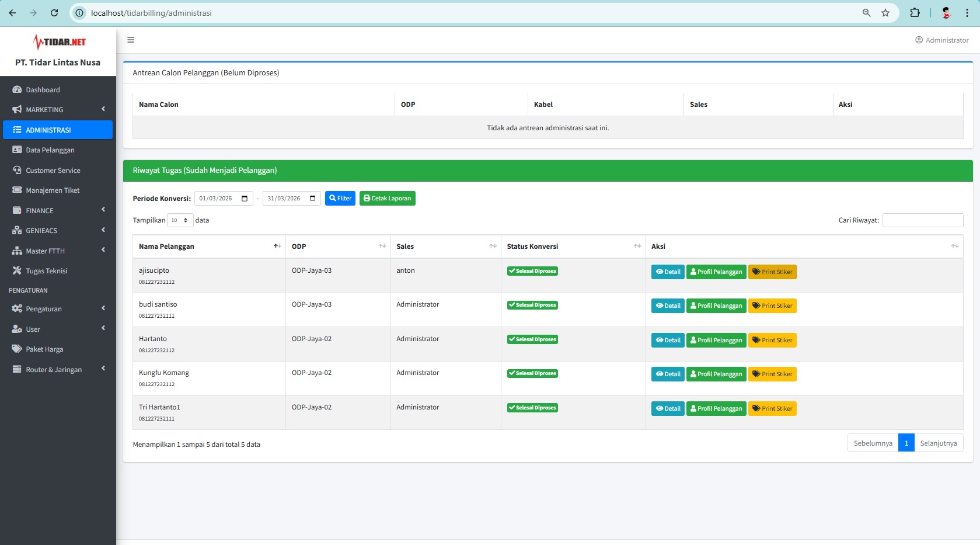
Task: Sort table by Sales column
Action: click(x=445, y=247)
